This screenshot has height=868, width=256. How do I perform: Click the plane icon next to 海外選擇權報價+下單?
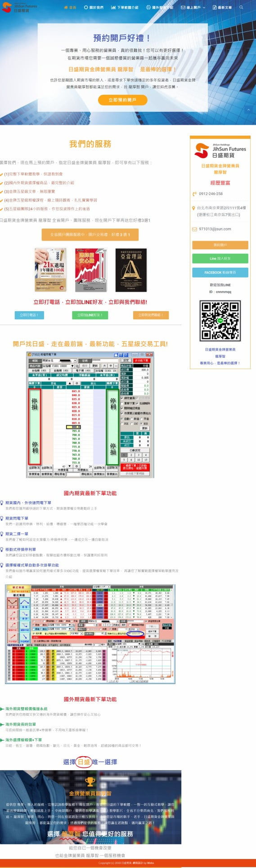pos(2,740)
